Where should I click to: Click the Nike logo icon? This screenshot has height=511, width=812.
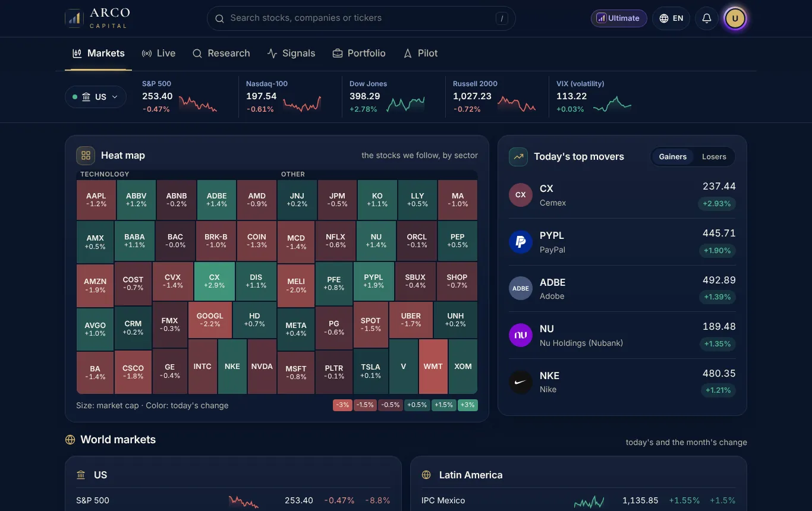click(520, 382)
